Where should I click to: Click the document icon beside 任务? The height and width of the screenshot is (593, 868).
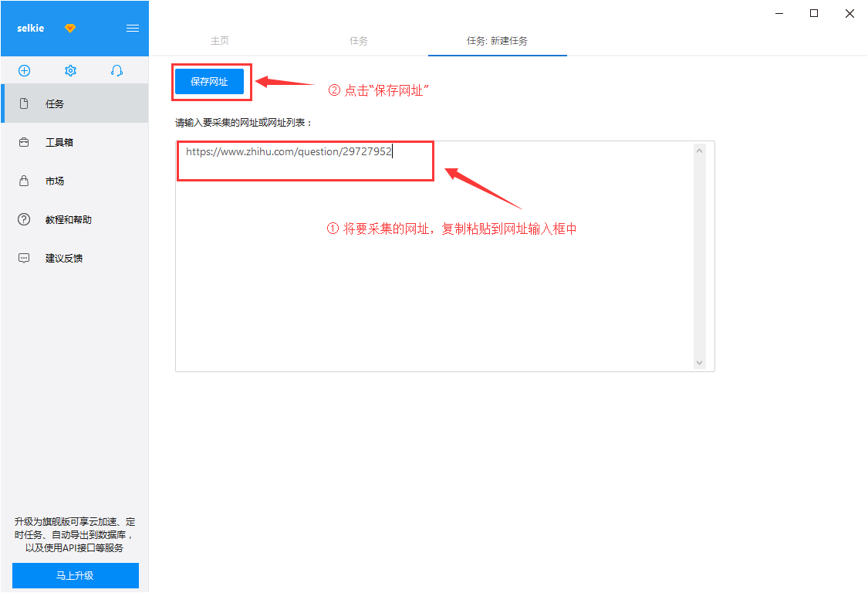(x=24, y=103)
